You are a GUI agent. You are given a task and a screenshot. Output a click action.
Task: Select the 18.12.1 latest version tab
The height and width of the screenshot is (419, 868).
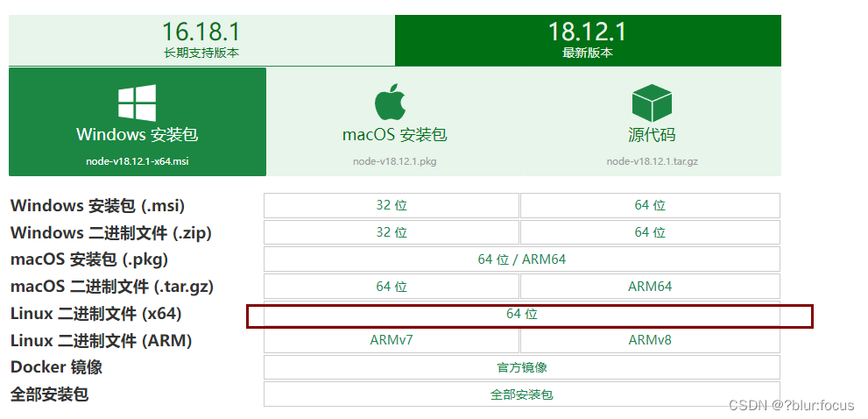pyautogui.click(x=588, y=40)
